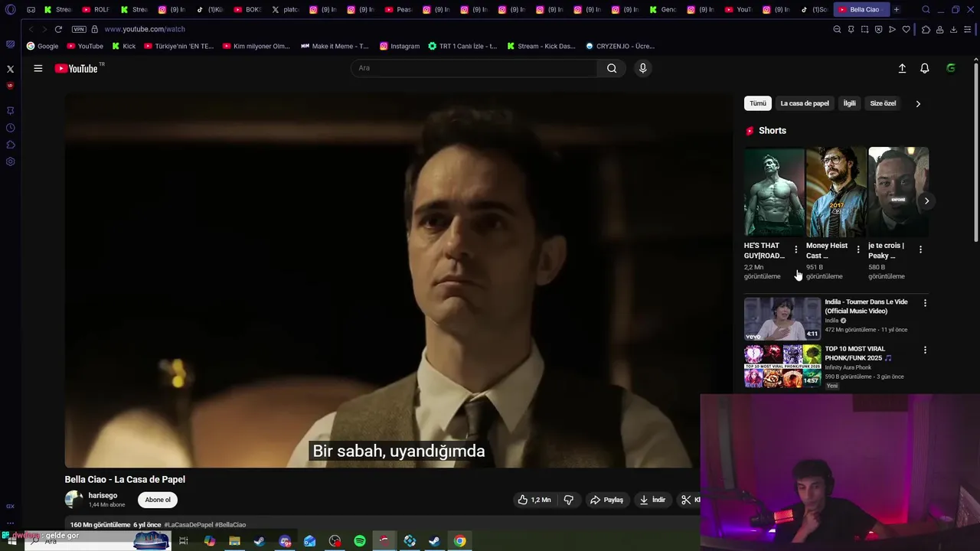Viewport: 980px width, 551px height.
Task: Open the YouTube notifications bell
Action: point(925,68)
